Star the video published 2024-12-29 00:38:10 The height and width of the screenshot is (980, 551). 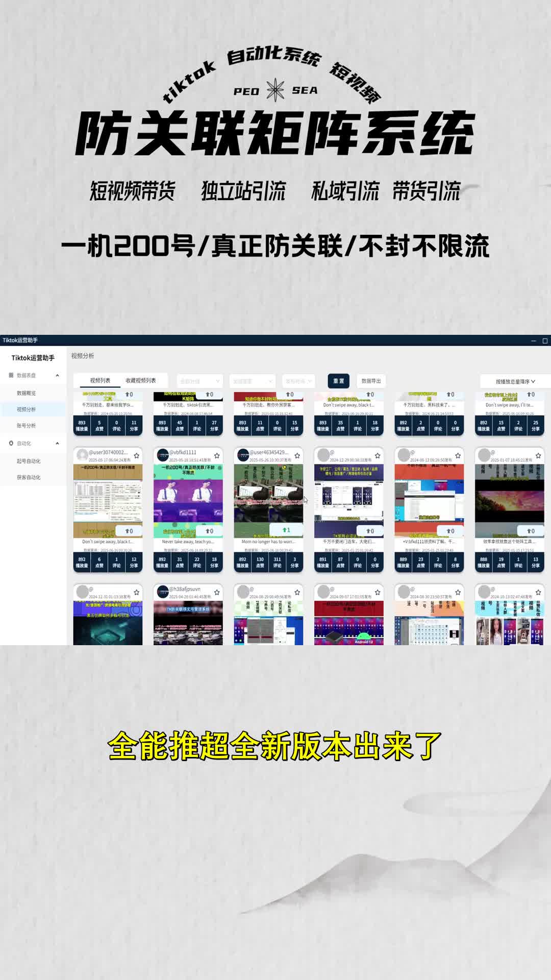point(378,456)
